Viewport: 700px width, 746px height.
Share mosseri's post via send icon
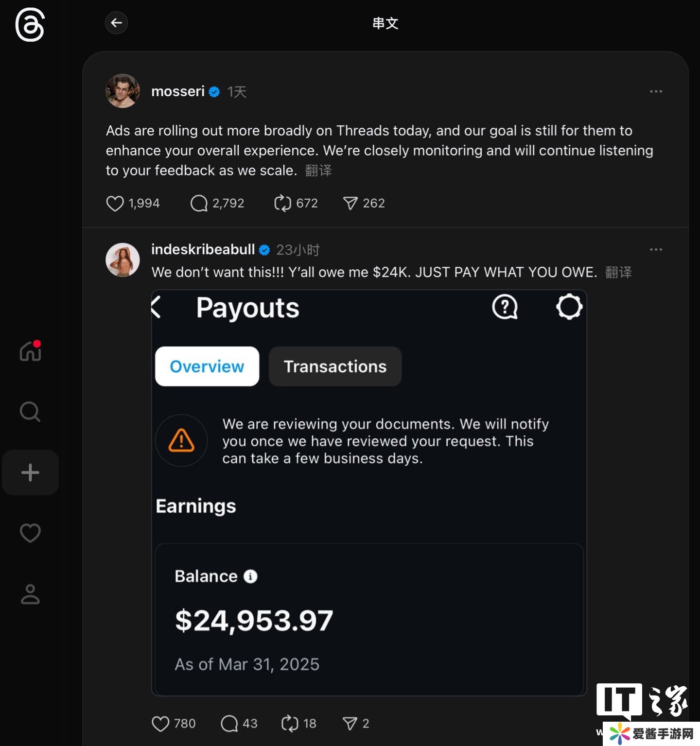point(350,203)
